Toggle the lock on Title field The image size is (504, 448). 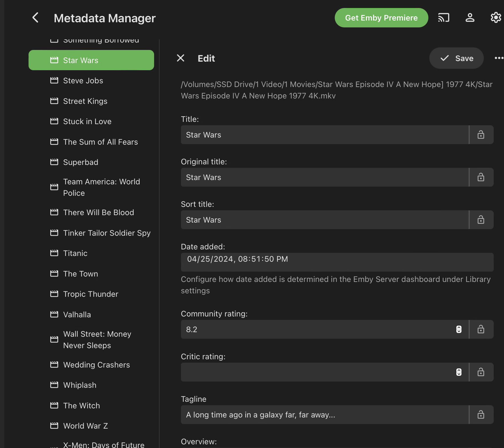click(x=481, y=135)
